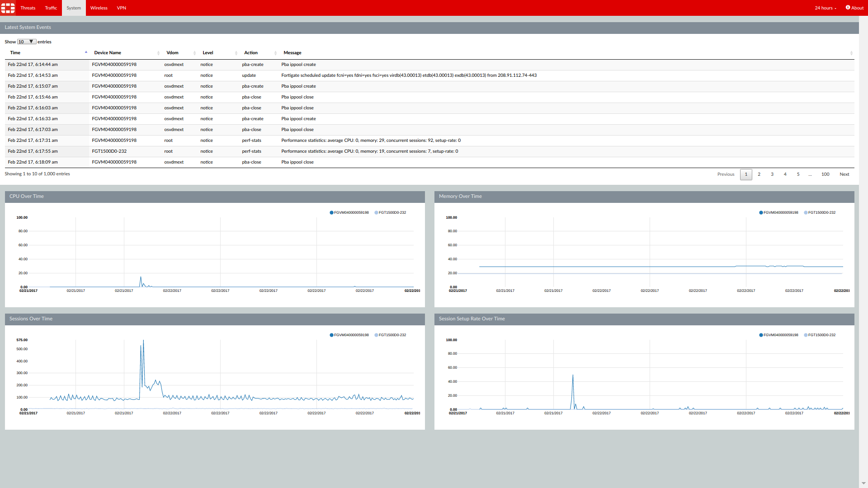Toggle FGVM040000059198 legend in Session Setup Rate chart
Viewport: 868px width, 488px height.
778,335
